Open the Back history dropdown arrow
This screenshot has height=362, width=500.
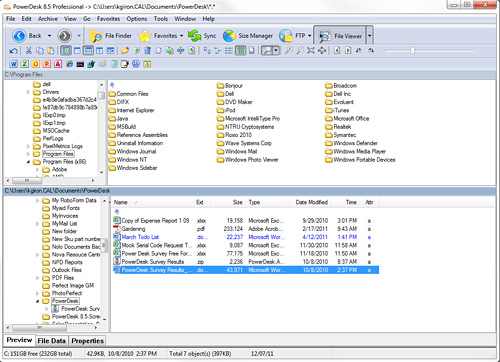click(x=49, y=36)
